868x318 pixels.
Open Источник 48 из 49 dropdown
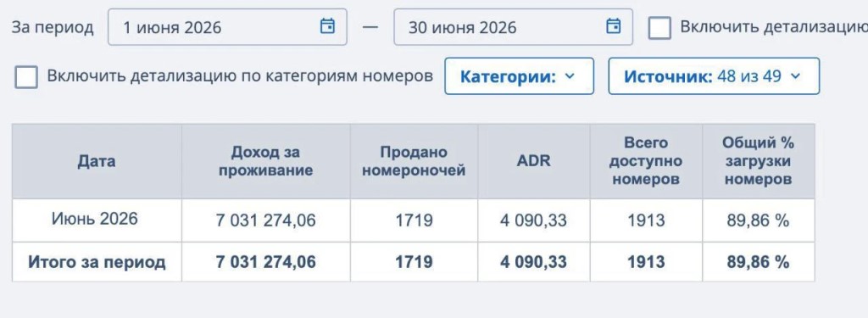click(714, 76)
